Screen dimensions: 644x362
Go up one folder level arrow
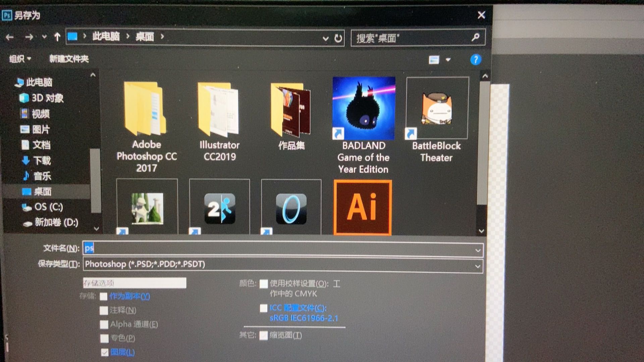pos(57,37)
